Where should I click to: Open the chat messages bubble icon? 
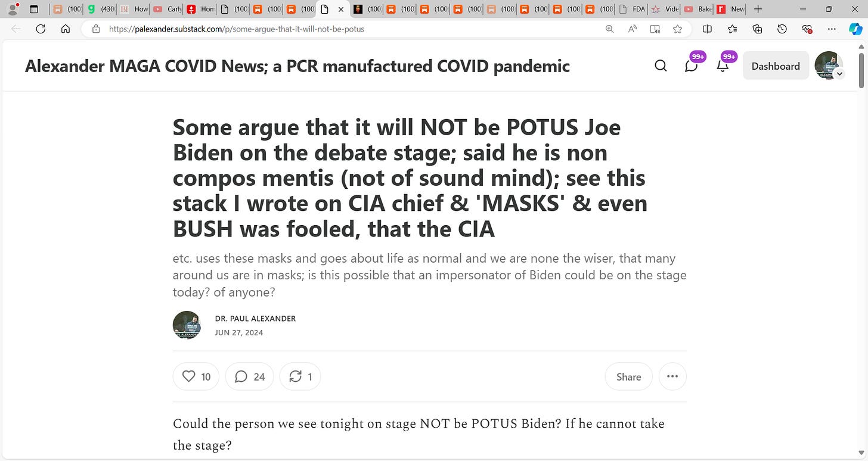(691, 66)
